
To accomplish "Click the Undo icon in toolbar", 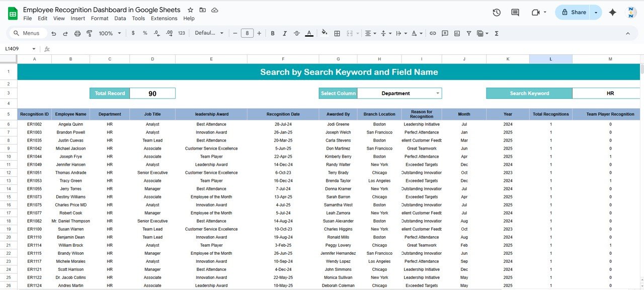I will point(54,33).
